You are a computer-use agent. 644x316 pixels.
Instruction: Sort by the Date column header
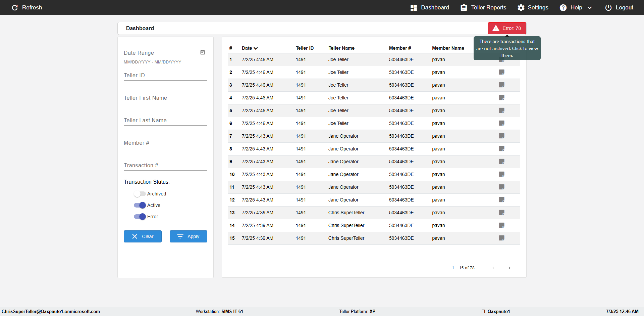click(250, 48)
